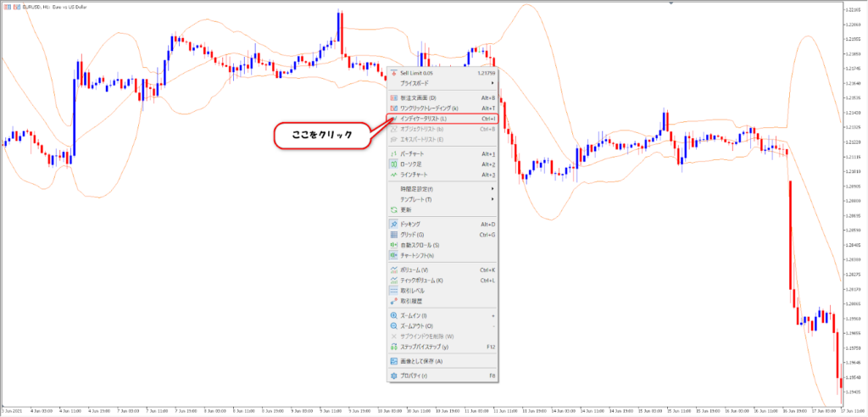Toggle 取引レベル trade levels display
This screenshot has width=868, height=417.
[442, 291]
